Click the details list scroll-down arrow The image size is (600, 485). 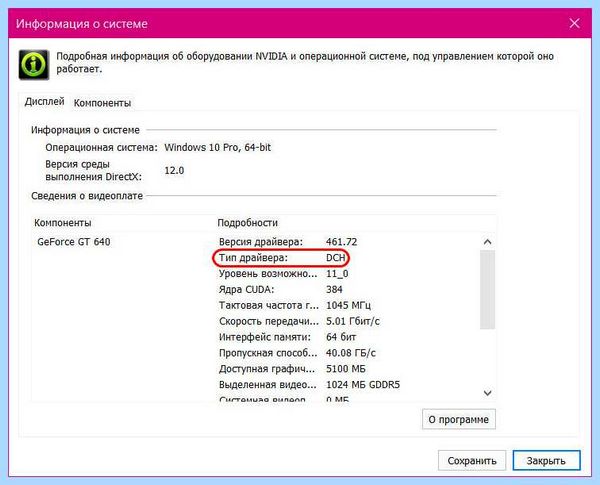487,393
